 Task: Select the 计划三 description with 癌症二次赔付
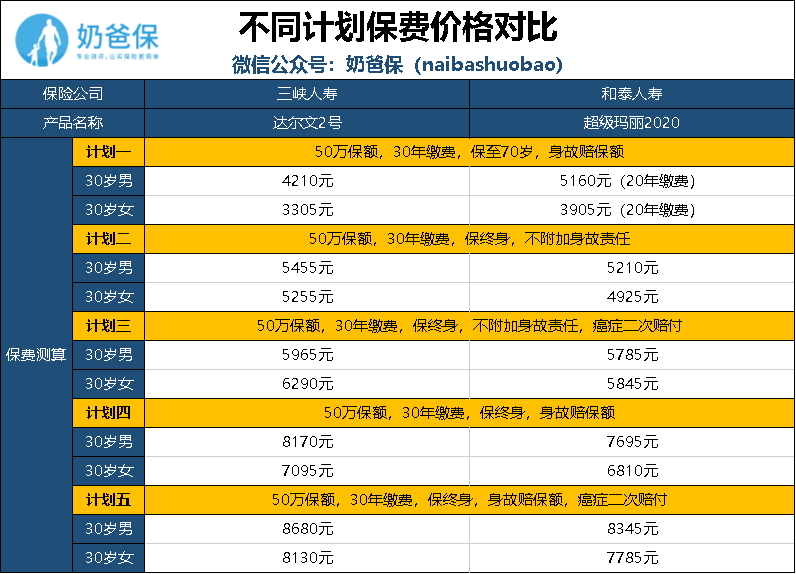pos(470,325)
